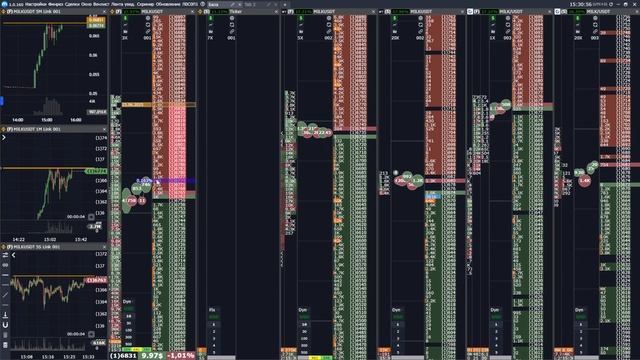Select volume preset 100 in 3X 001 panel
Screen dimensions: 640x360
pos(129,330)
